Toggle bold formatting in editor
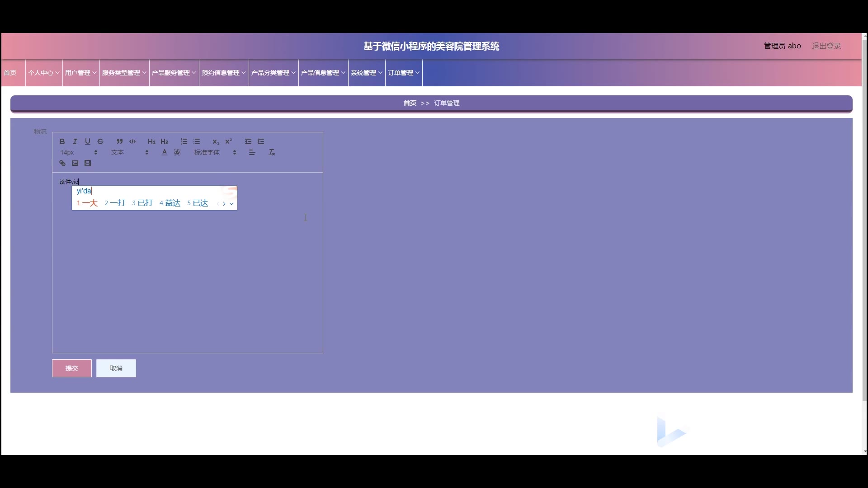The height and width of the screenshot is (488, 868). pyautogui.click(x=62, y=141)
